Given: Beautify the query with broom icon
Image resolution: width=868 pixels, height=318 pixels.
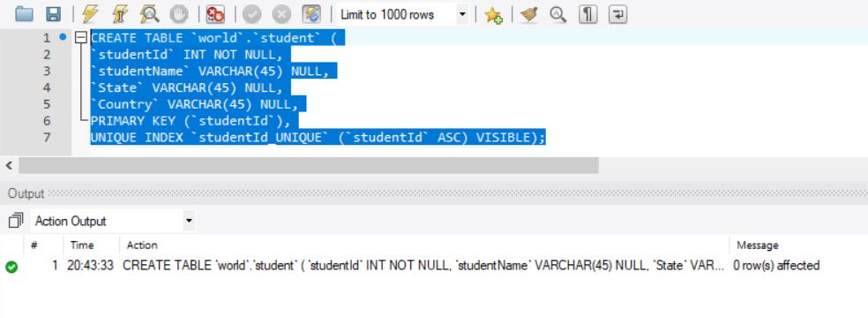Looking at the screenshot, I should tap(529, 14).
